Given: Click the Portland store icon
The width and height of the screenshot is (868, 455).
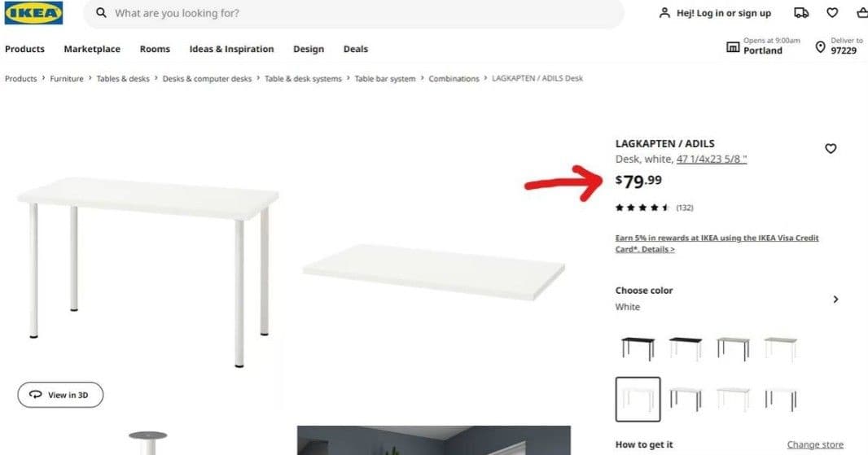Looking at the screenshot, I should 732,47.
